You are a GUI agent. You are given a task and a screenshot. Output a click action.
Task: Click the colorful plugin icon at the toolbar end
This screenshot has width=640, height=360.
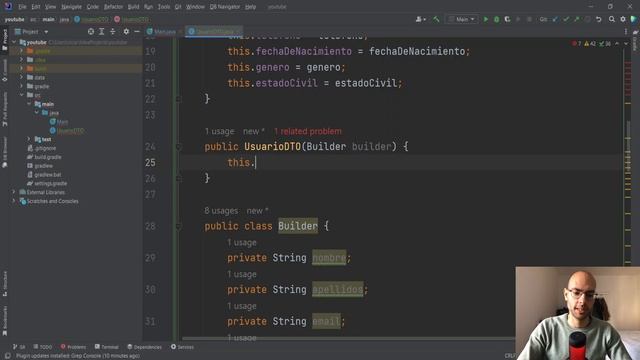[634, 19]
